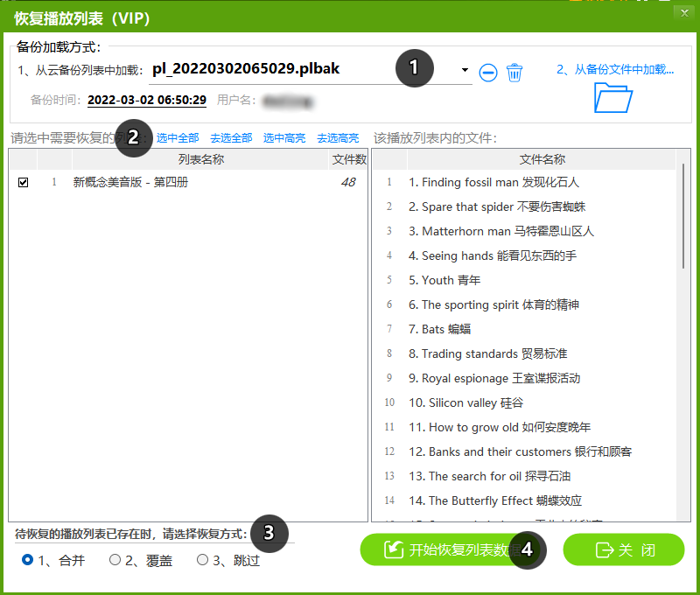Image resolution: width=700 pixels, height=595 pixels.
Task: Click the 选中全部 select all link
Action: [x=178, y=138]
